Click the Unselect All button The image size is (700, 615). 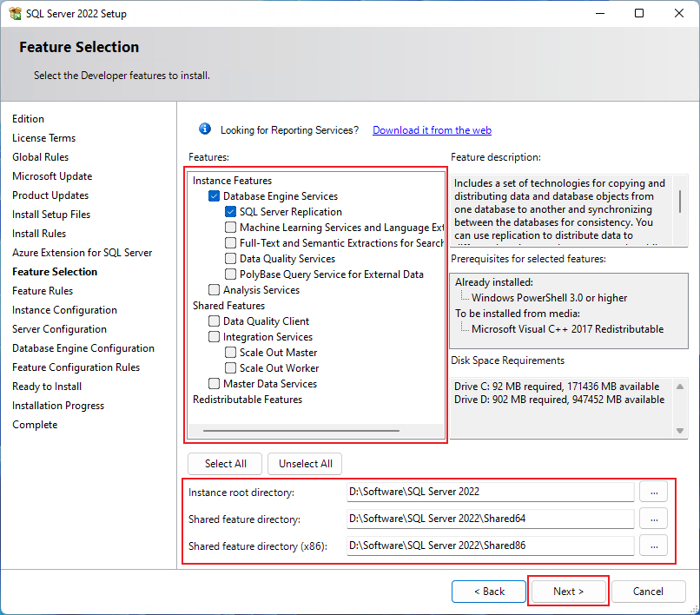coord(306,464)
